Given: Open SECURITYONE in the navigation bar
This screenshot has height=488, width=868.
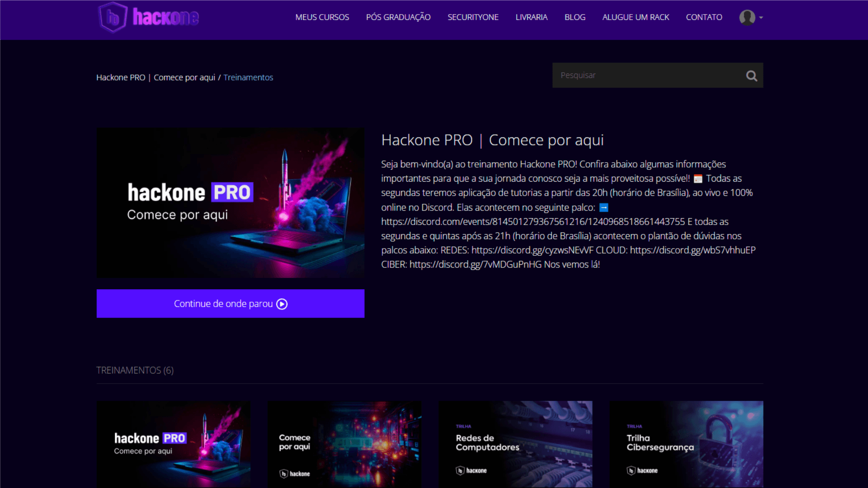Looking at the screenshot, I should (x=473, y=17).
